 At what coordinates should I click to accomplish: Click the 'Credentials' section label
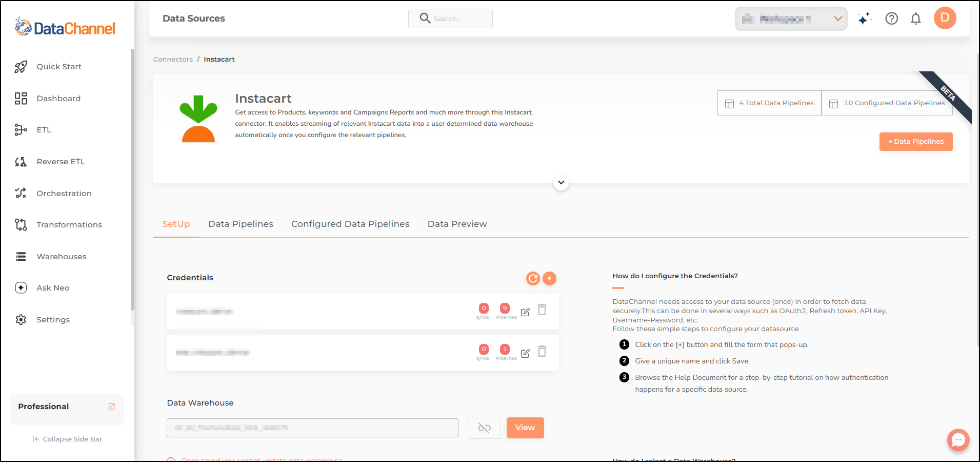tap(190, 278)
